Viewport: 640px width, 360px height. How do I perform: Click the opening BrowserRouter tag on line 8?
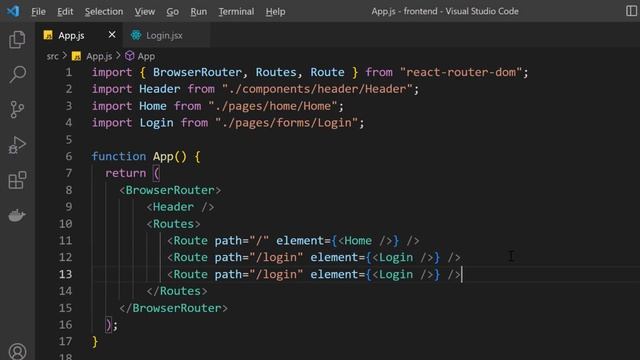click(170, 190)
